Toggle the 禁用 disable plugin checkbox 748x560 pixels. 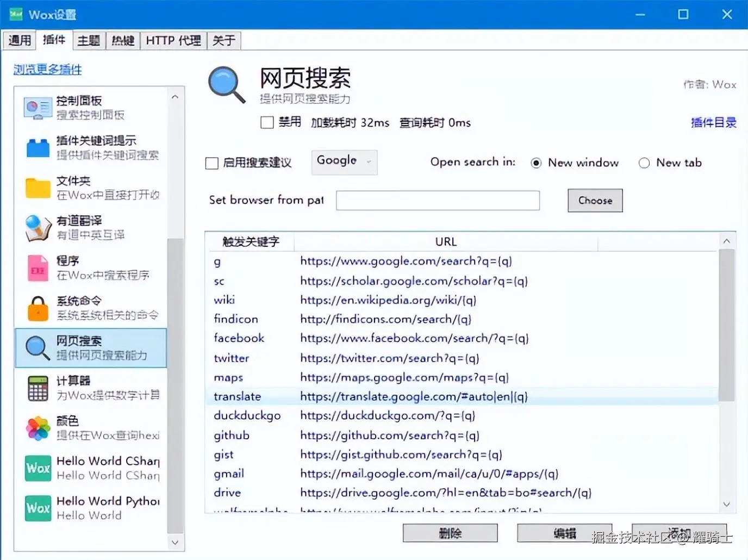click(267, 122)
